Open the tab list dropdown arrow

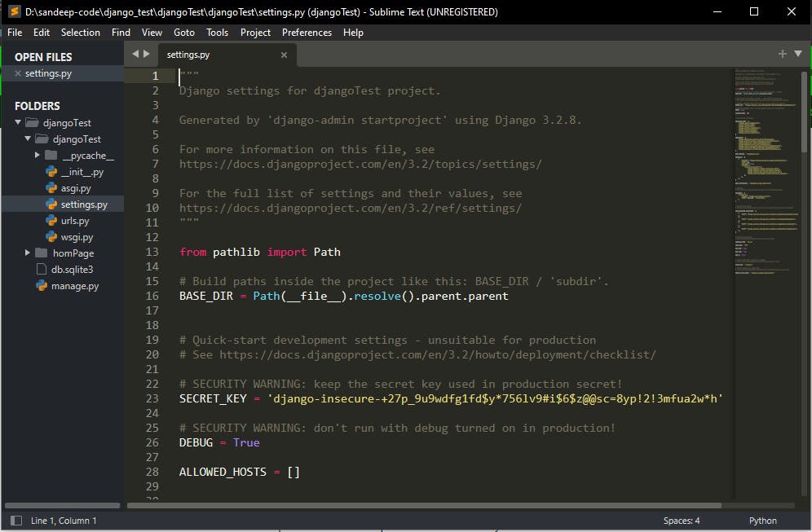(x=798, y=54)
